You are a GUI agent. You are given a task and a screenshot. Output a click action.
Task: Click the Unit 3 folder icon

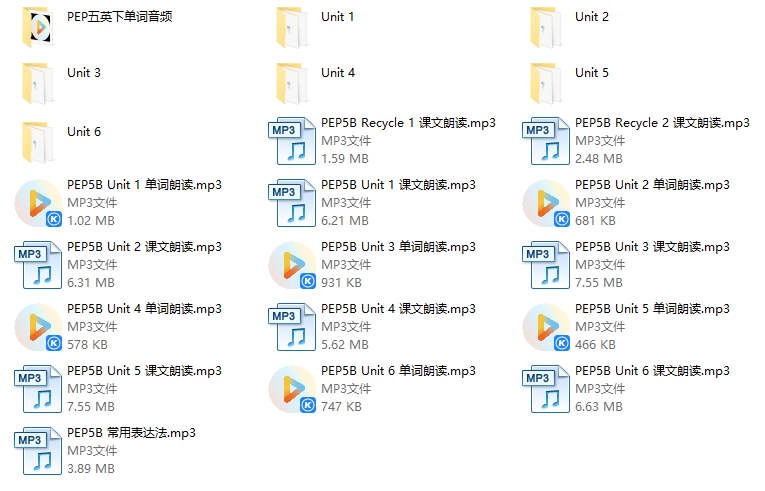38,83
